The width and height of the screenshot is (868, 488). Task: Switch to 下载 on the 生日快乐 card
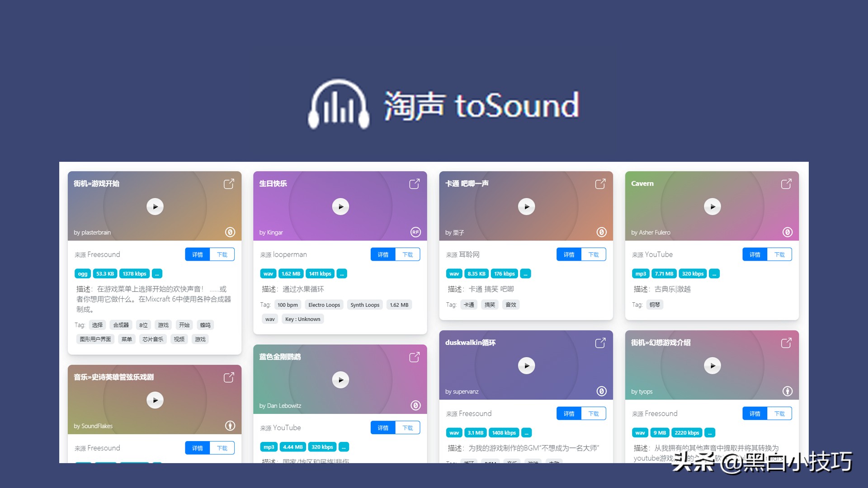coord(407,254)
